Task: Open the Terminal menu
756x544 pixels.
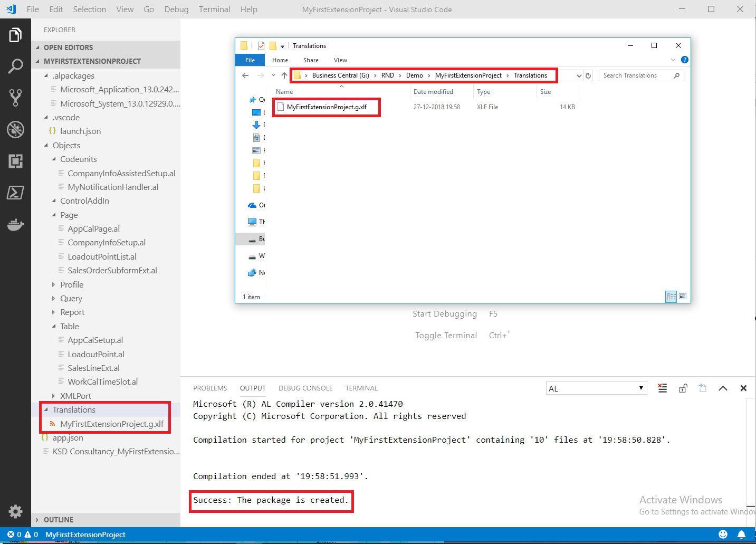Action: 214,9
